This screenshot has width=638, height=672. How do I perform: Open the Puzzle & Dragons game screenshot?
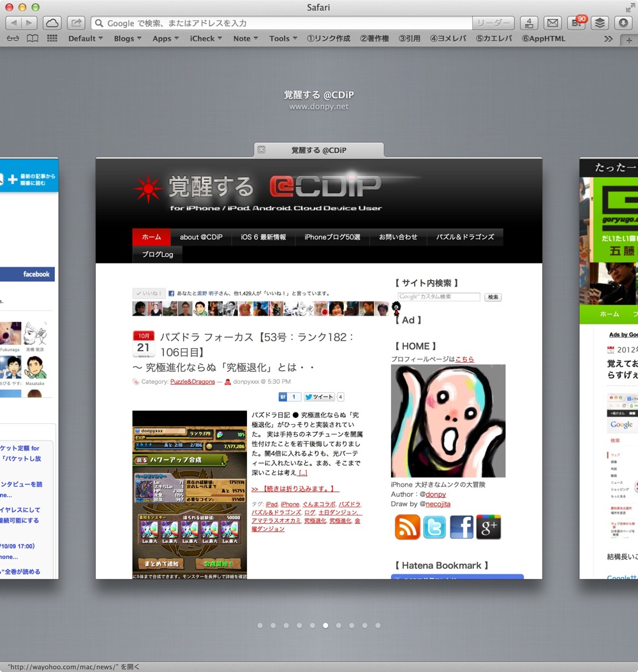point(189,495)
